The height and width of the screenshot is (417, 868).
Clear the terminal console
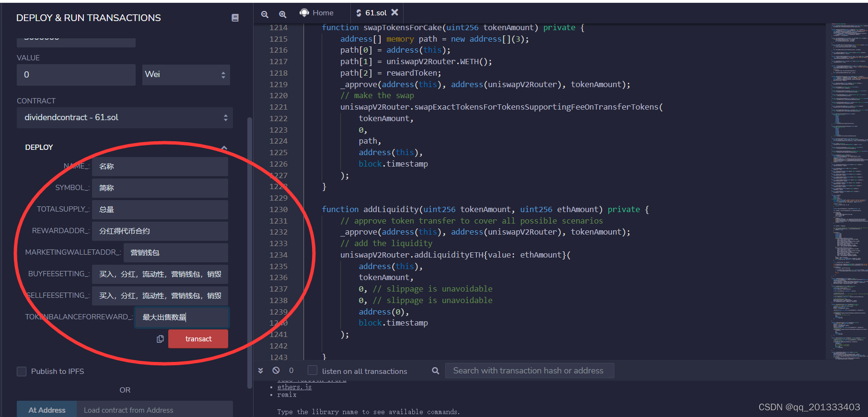pyautogui.click(x=276, y=371)
